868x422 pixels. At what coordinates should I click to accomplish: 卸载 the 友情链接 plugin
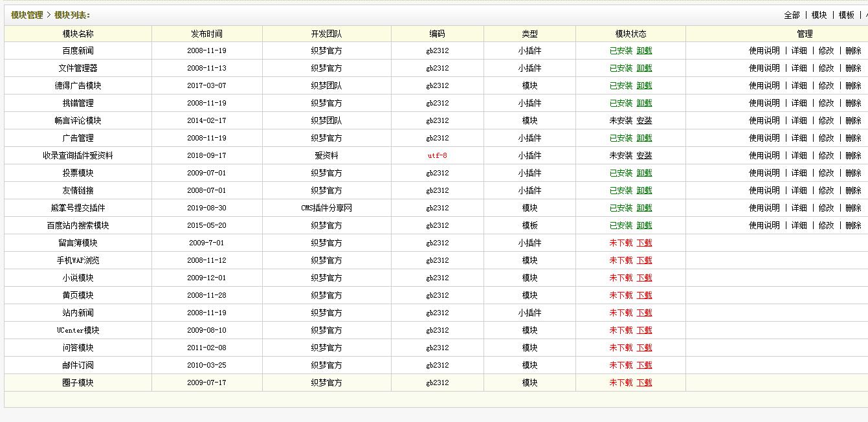click(x=643, y=190)
